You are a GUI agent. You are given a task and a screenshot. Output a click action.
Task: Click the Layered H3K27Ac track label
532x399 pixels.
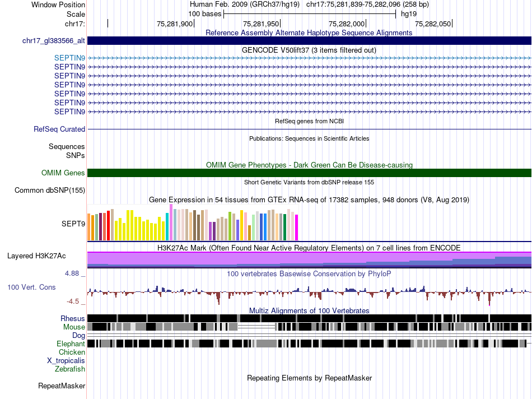click(x=36, y=256)
